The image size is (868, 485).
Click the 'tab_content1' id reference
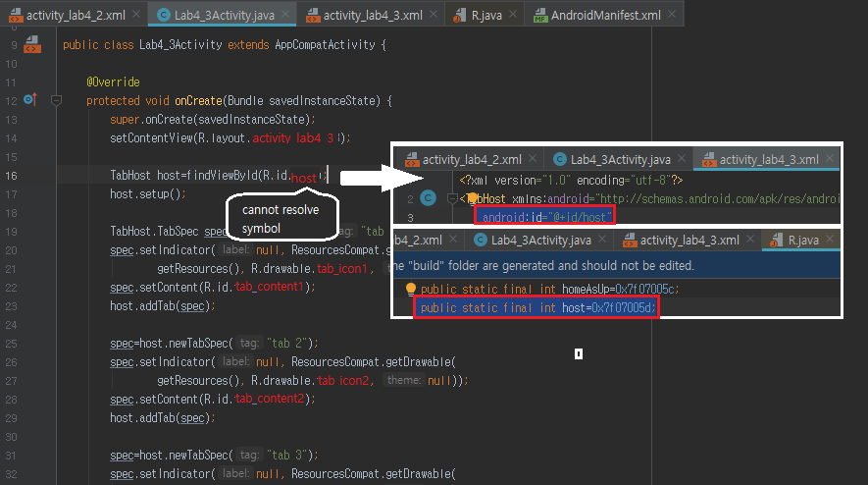[x=270, y=287]
